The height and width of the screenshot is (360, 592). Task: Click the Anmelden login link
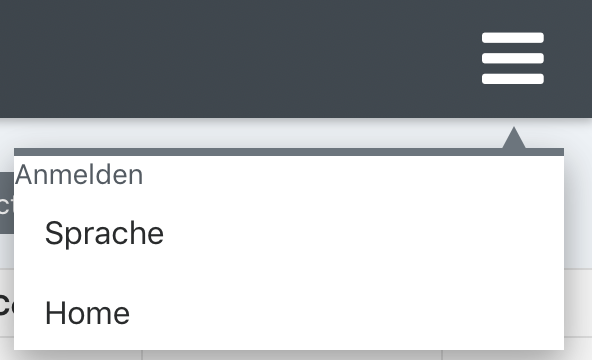79,175
